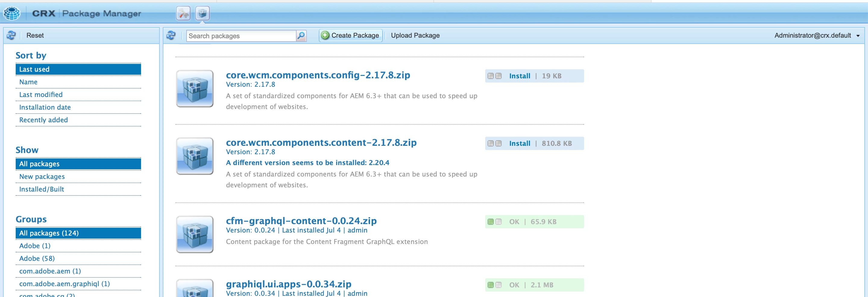Select All packages (124) group
Image resolution: width=868 pixels, height=297 pixels.
pos(78,233)
